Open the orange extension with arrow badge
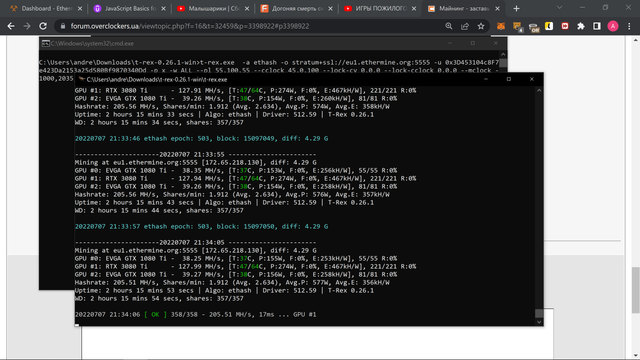640x360 pixels. click(x=517, y=27)
